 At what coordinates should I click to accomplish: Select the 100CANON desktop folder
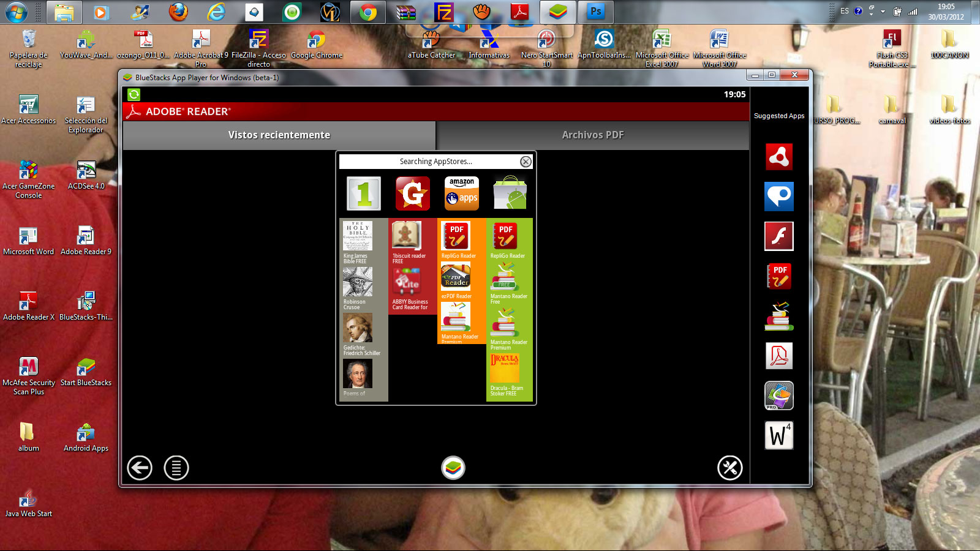[949, 44]
